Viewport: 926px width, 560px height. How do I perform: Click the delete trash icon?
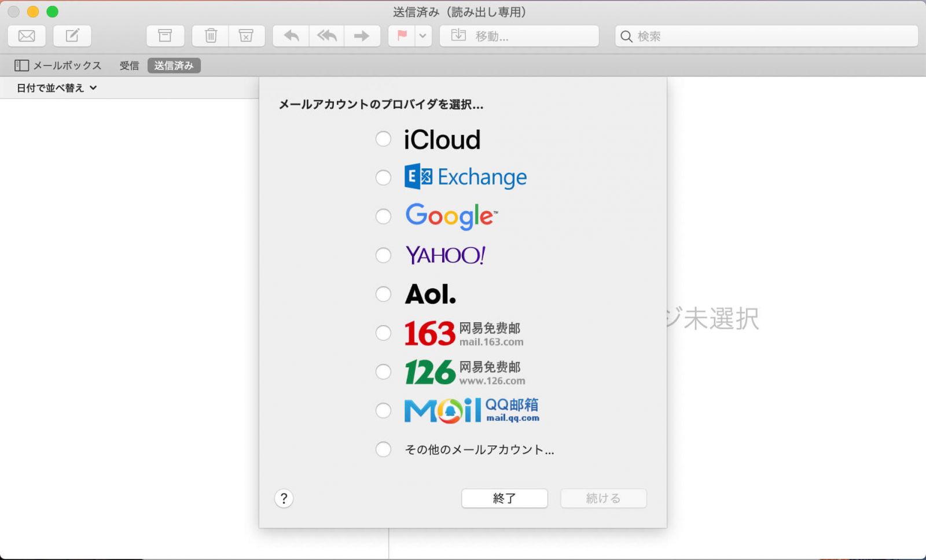click(x=210, y=35)
